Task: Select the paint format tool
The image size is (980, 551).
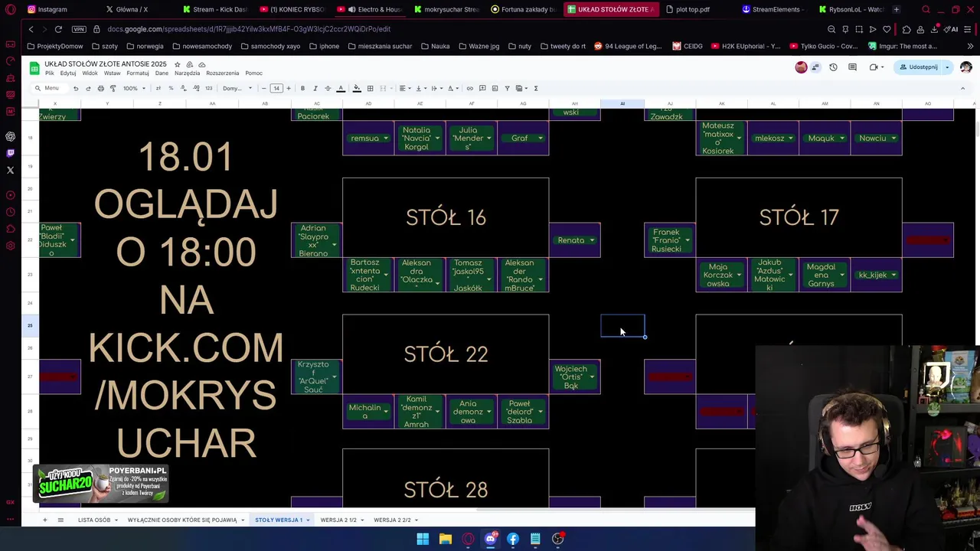Action: tap(113, 88)
